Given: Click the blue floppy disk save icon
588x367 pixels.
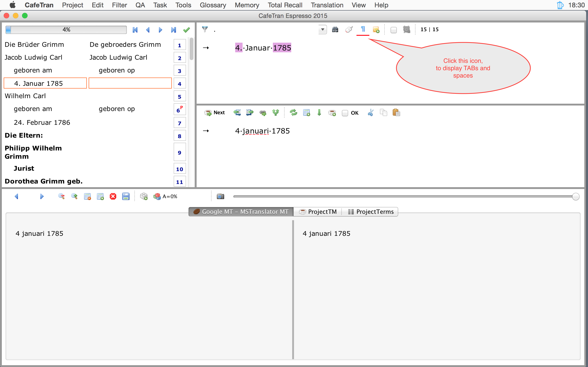Looking at the screenshot, I should 126,196.
